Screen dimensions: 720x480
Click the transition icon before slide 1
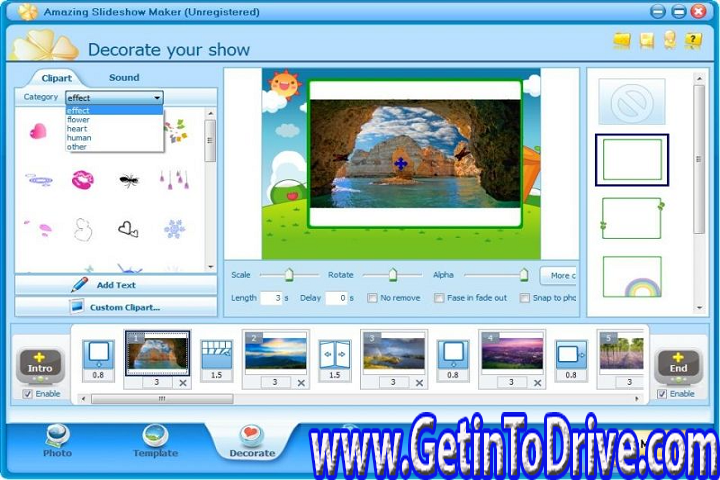(x=98, y=355)
